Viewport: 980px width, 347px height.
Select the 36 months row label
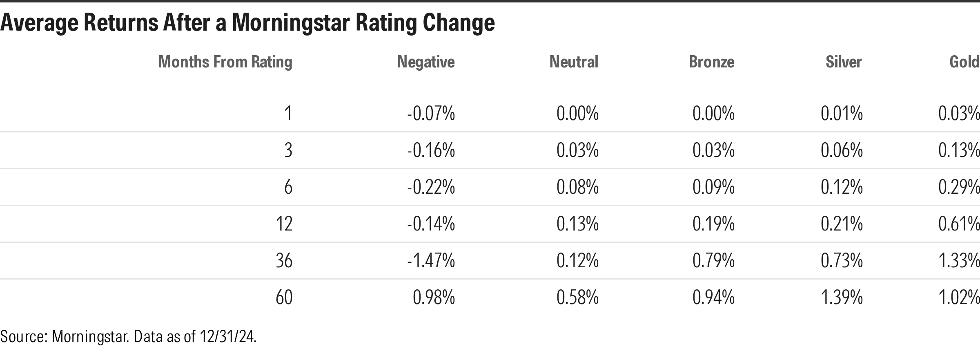click(284, 261)
